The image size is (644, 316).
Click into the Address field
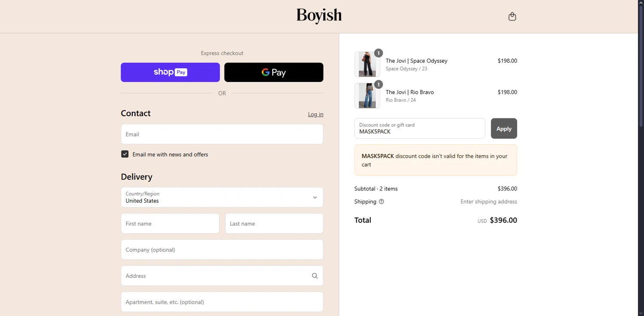click(222, 276)
